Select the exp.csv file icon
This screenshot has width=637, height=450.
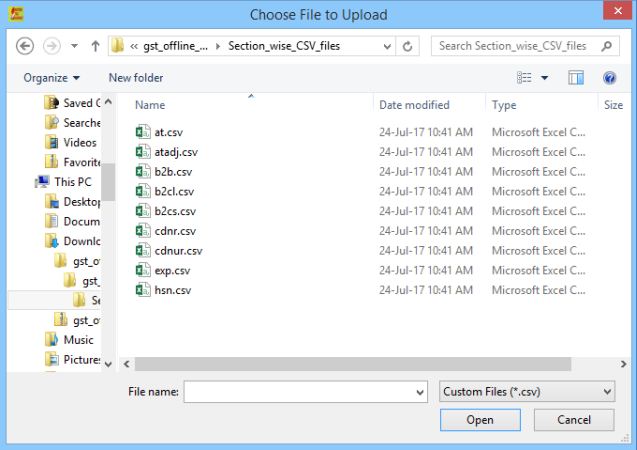pos(143,270)
